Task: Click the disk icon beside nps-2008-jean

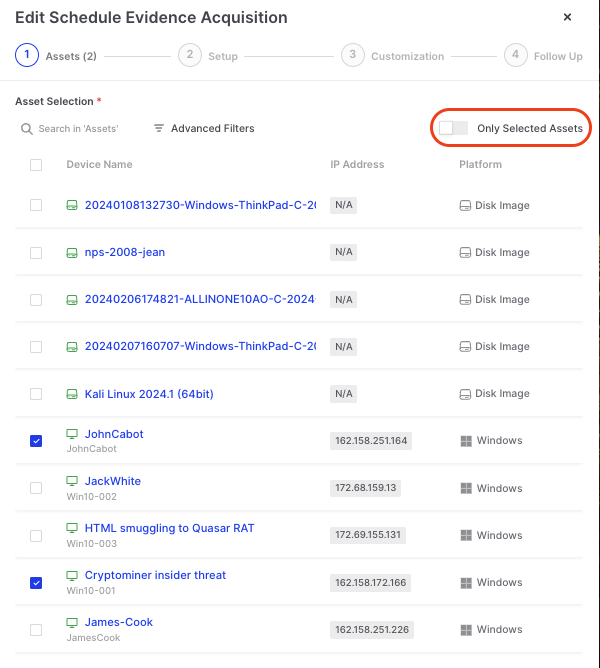Action: 72,253
